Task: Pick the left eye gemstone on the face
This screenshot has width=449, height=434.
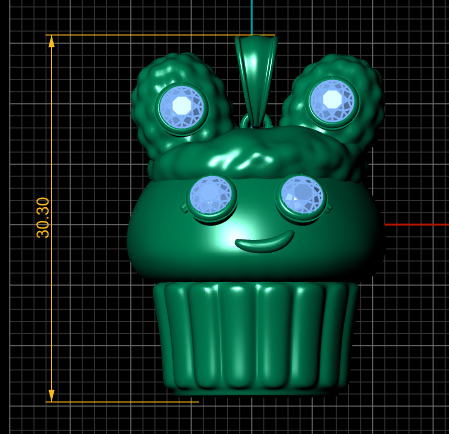Action: [211, 196]
